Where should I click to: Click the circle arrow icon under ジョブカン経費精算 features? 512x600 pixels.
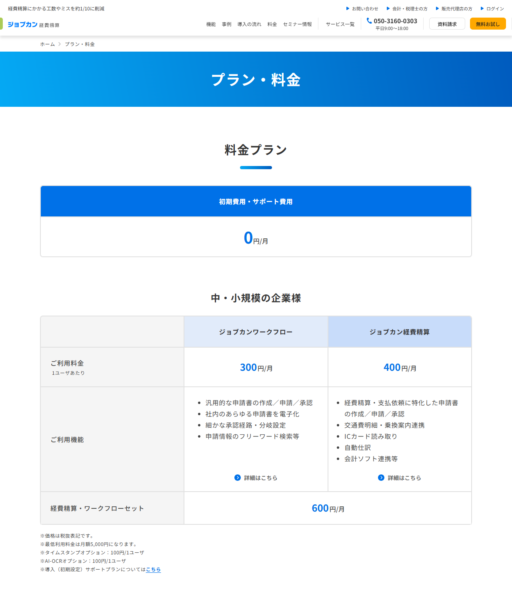(x=381, y=478)
